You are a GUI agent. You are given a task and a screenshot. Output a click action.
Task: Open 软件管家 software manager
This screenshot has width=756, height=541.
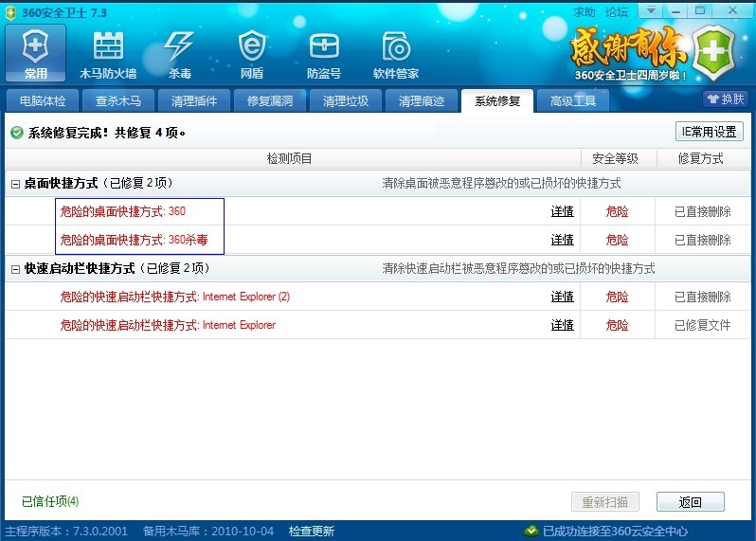point(396,55)
